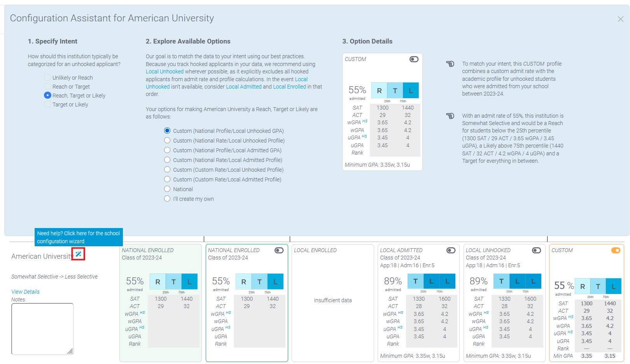Open the Local Enrolled link
This screenshot has width=630, height=364.
click(x=289, y=87)
